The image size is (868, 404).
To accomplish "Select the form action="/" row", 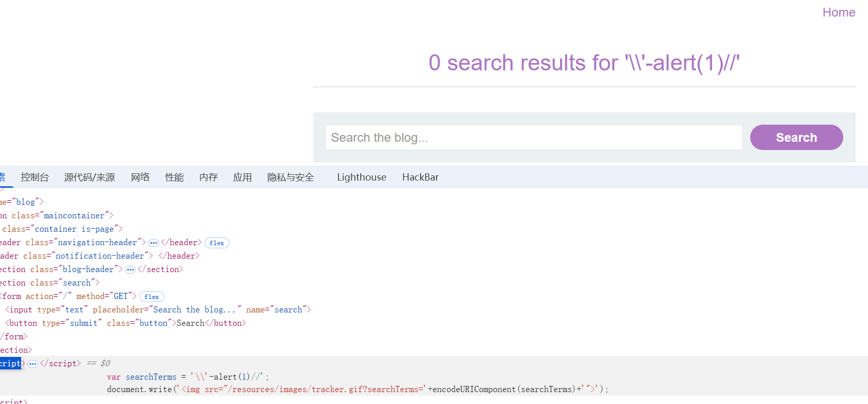I will [x=68, y=296].
